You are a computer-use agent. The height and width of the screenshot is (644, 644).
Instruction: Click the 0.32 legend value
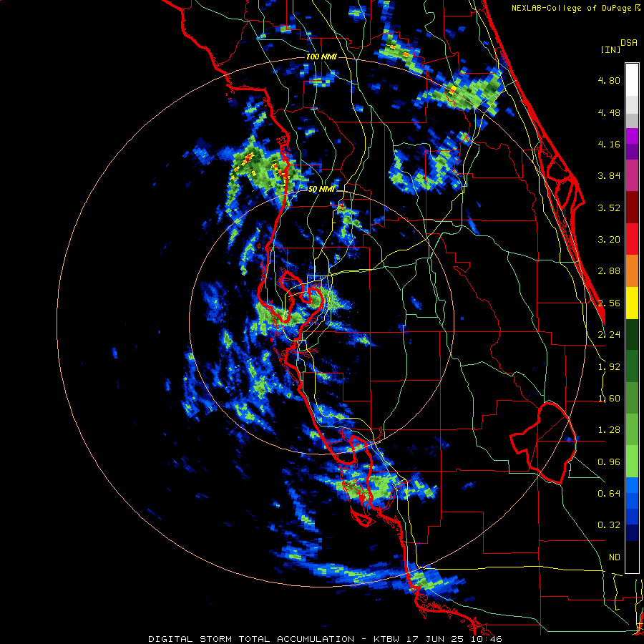point(609,525)
